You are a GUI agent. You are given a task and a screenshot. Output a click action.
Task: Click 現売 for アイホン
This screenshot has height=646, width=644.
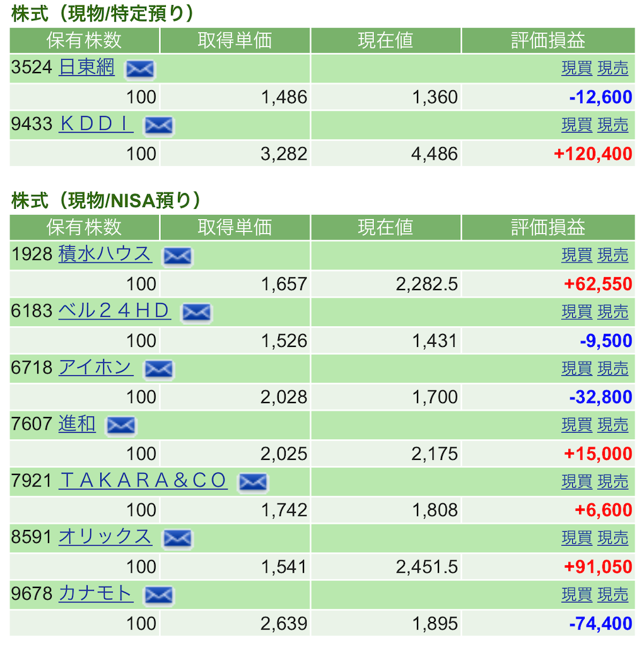[612, 368]
